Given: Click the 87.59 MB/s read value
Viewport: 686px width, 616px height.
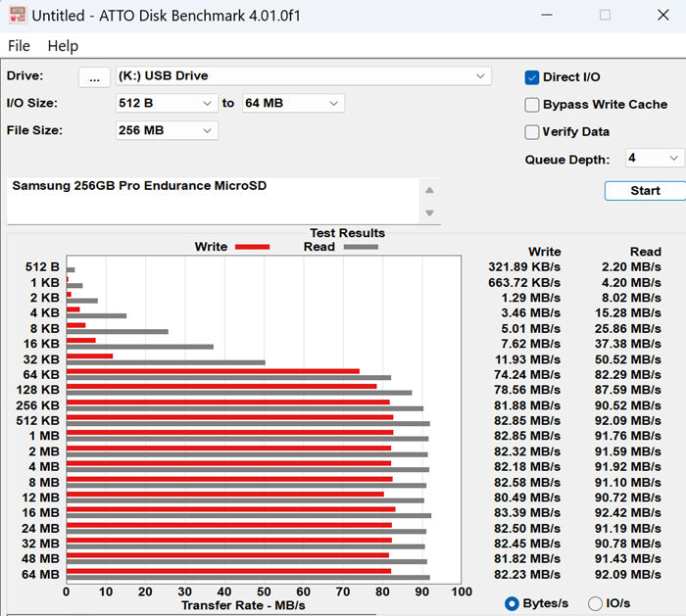Looking at the screenshot, I should (628, 390).
